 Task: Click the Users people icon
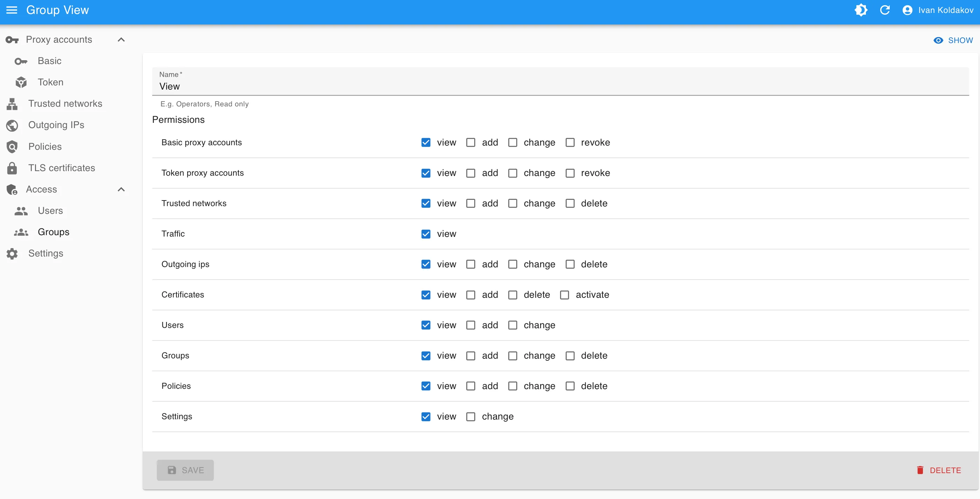pos(21,211)
